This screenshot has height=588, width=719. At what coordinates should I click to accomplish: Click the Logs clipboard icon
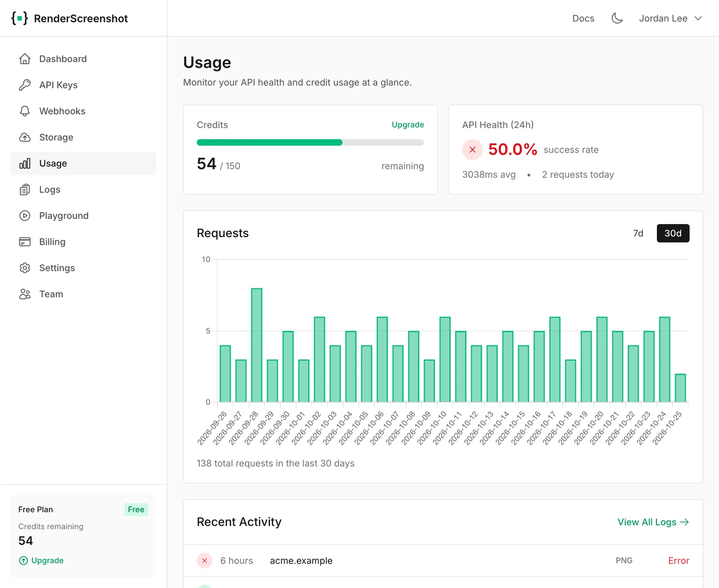click(25, 190)
